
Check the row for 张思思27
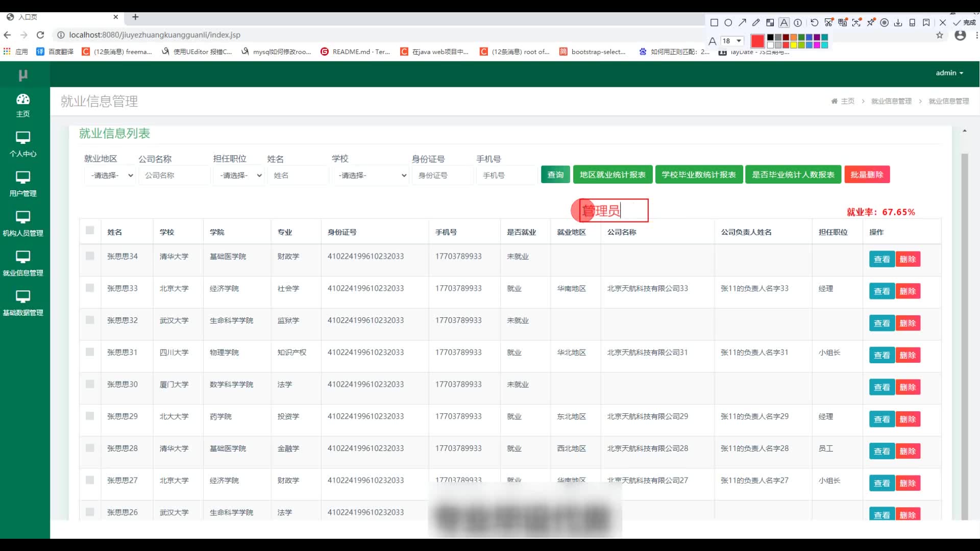point(90,480)
